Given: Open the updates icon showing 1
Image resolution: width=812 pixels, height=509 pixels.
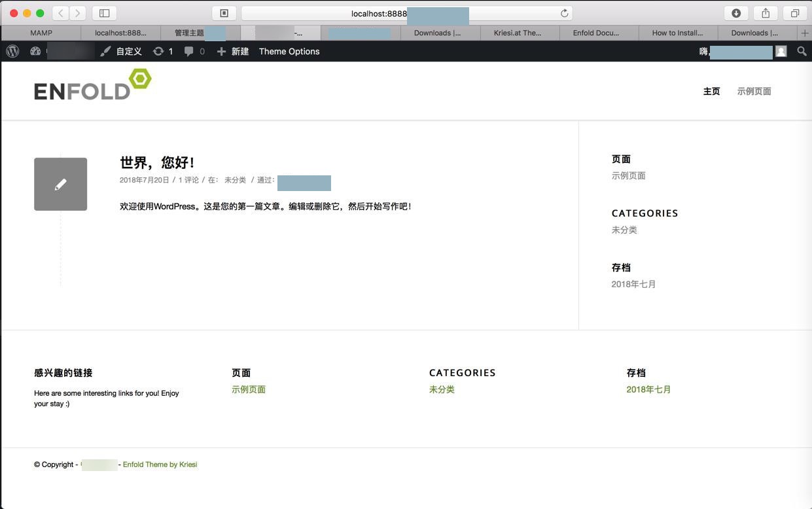Looking at the screenshot, I should click(163, 51).
